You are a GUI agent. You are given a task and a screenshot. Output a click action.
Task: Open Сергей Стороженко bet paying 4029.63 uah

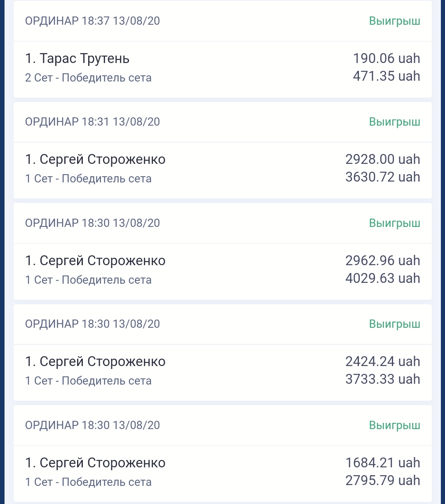[222, 272]
